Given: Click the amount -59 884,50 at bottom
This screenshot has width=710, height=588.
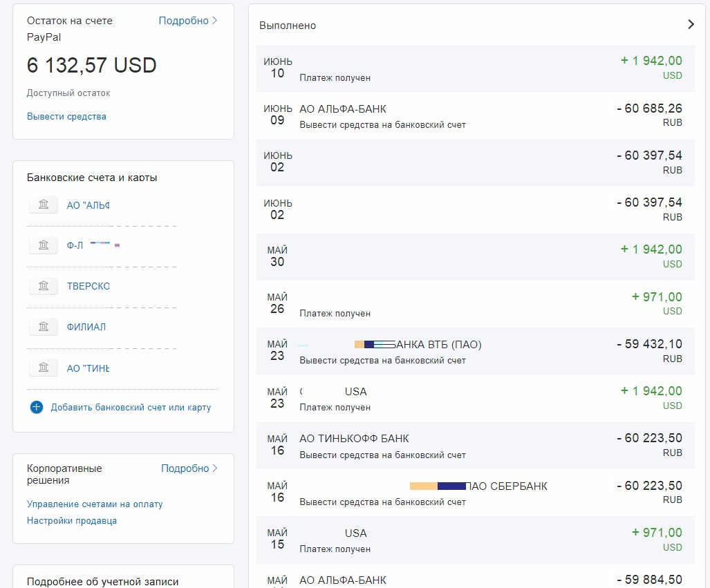Looking at the screenshot, I should [649, 580].
